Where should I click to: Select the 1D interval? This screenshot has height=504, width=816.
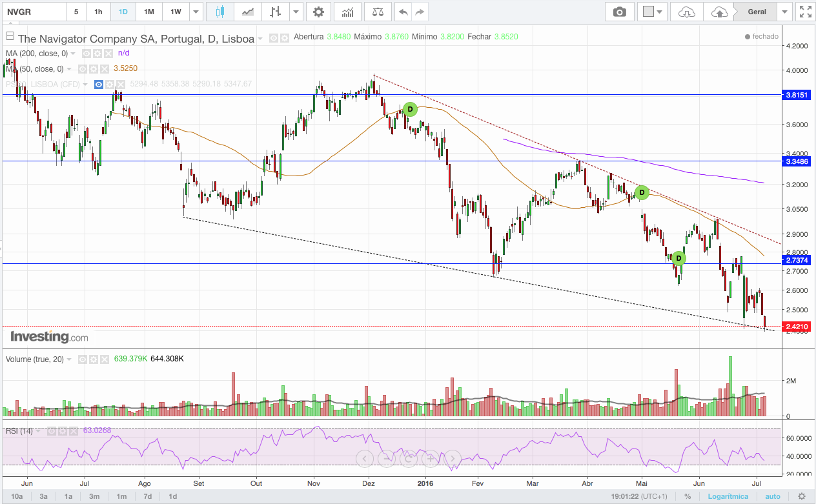coord(123,12)
